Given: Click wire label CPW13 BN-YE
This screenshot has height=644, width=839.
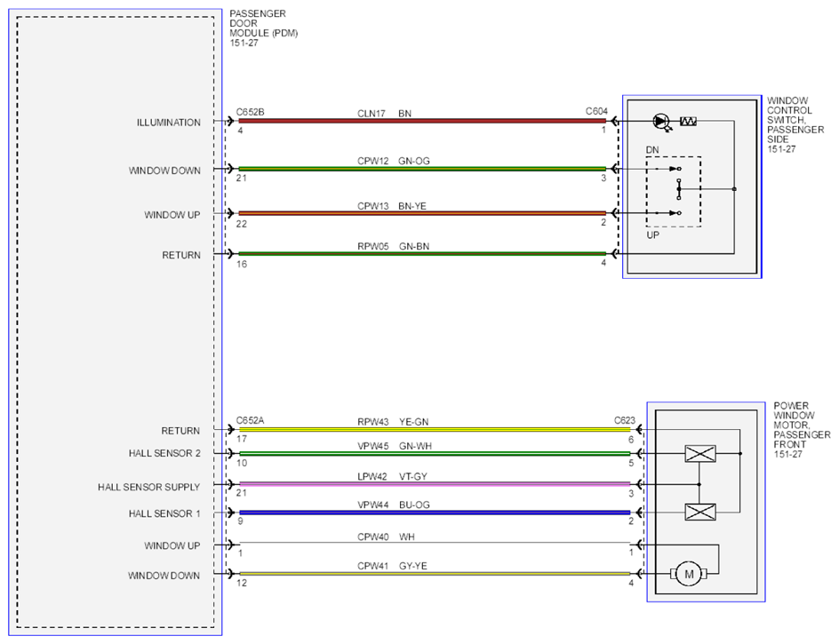Looking at the screenshot, I should click(392, 206).
